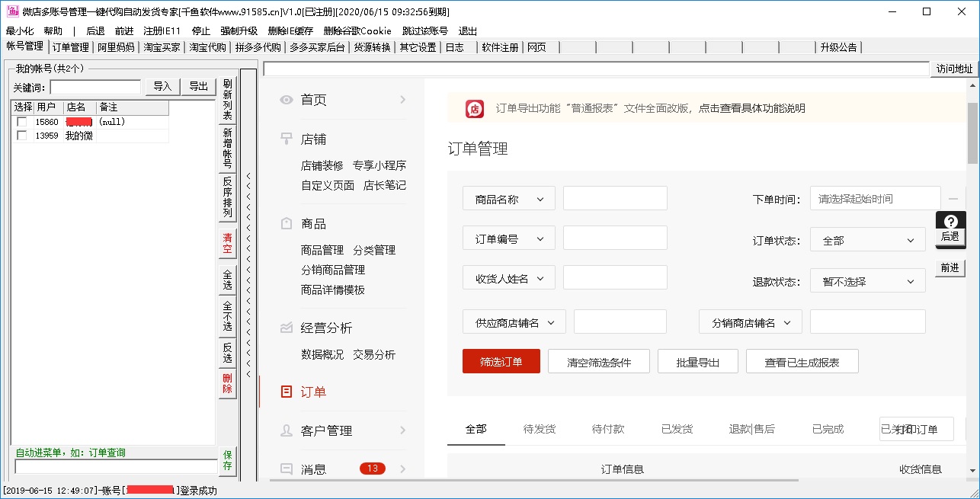The image size is (980, 499).
Task: Tick the checkbox for account 13959
Action: [22, 136]
